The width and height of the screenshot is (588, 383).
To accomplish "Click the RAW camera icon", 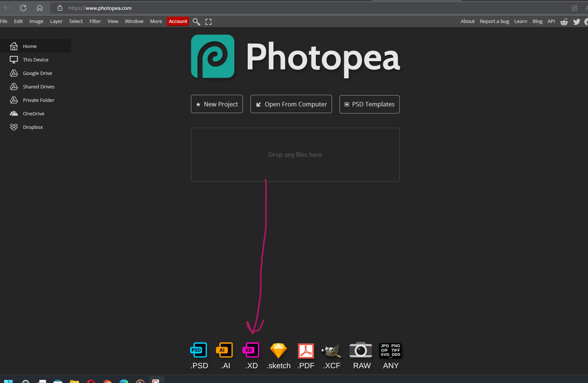I will point(361,350).
